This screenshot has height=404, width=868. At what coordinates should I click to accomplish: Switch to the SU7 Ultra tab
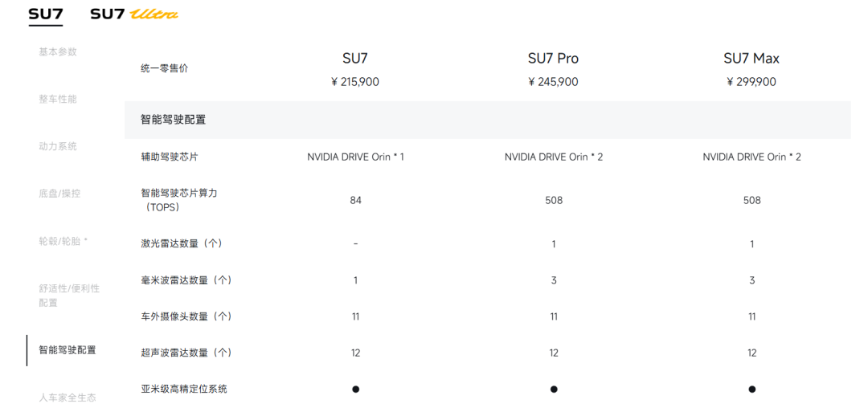tap(134, 14)
